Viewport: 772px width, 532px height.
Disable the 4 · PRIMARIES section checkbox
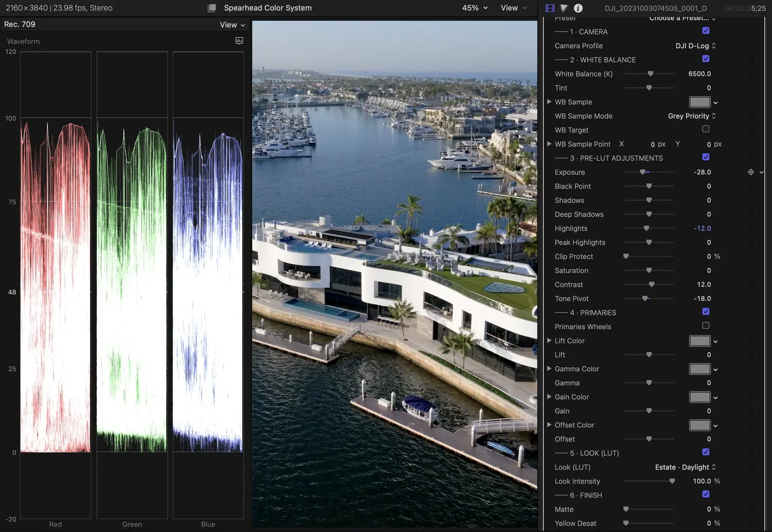[x=706, y=312]
